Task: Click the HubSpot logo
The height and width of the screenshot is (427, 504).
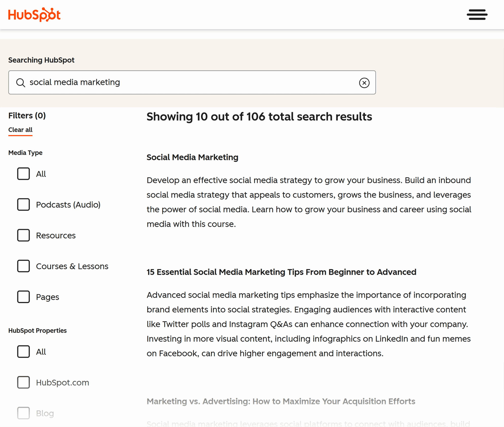Action: pos(34,15)
